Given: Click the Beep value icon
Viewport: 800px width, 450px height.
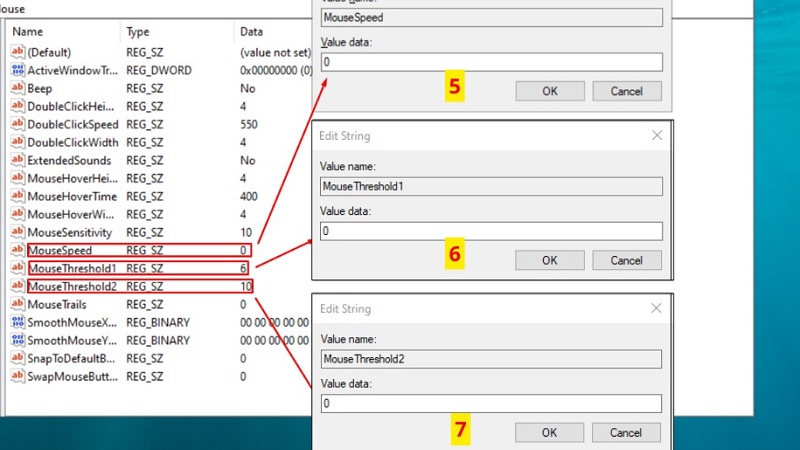Looking at the screenshot, I should click(17, 88).
